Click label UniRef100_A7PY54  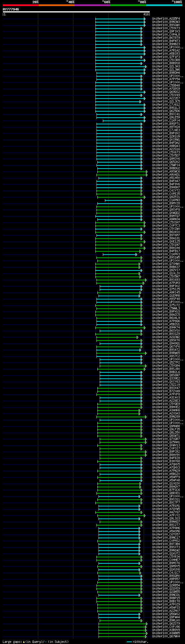click(x=166, y=79)
